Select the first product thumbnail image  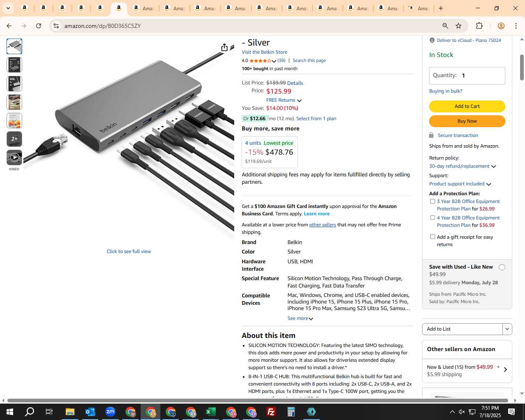click(x=14, y=46)
